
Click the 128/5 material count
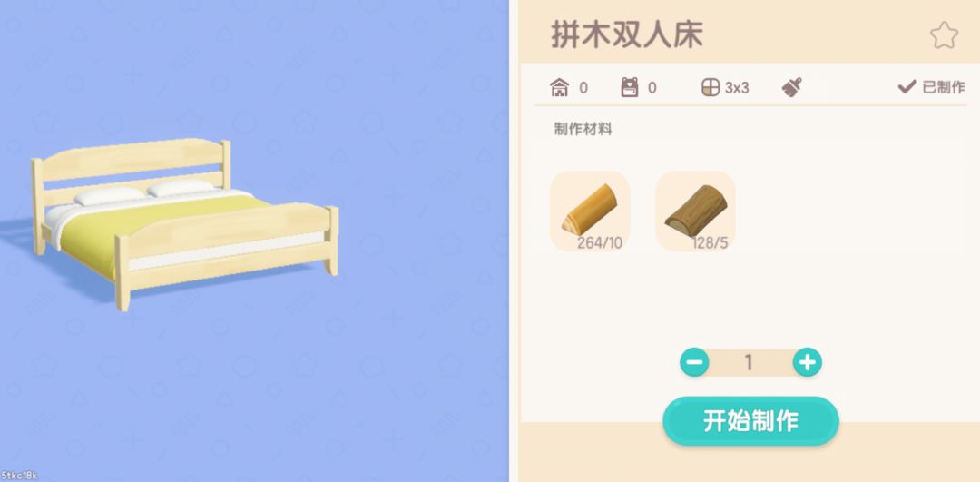710,243
